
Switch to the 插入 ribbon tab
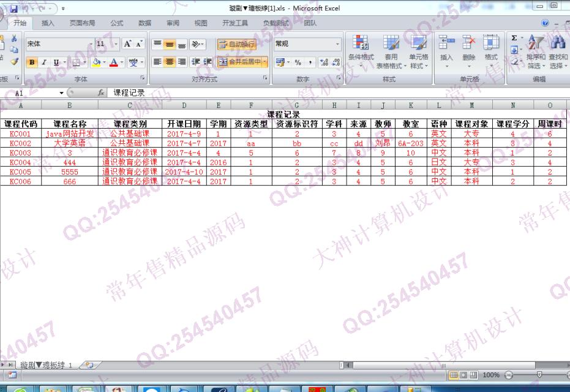pos(48,23)
